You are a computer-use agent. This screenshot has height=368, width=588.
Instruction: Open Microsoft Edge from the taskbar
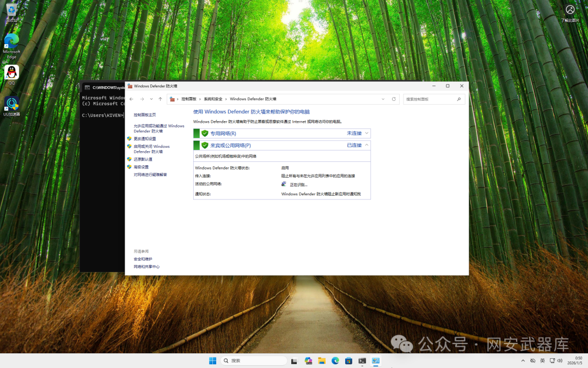[x=335, y=361]
